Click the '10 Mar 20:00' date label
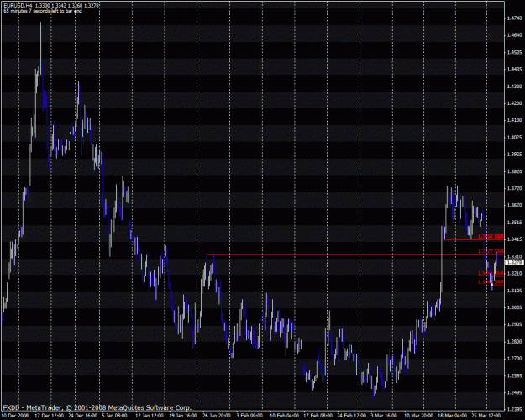Screen dimensions: 525x420 click(x=417, y=416)
